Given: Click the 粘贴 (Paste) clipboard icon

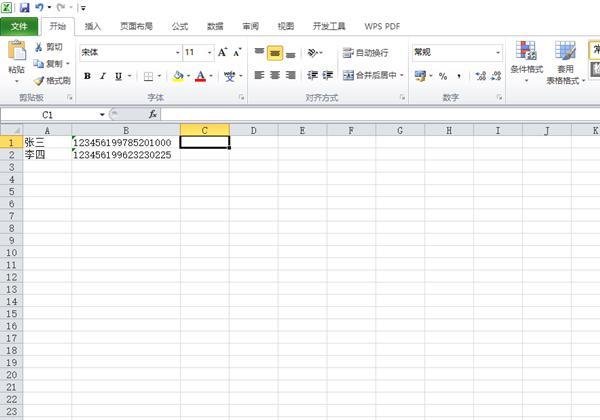Looking at the screenshot, I should (x=16, y=50).
